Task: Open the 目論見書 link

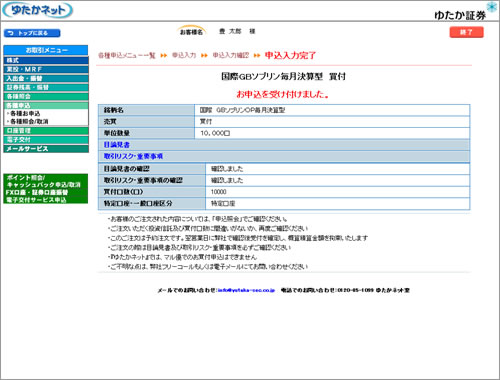Action: pos(116,145)
